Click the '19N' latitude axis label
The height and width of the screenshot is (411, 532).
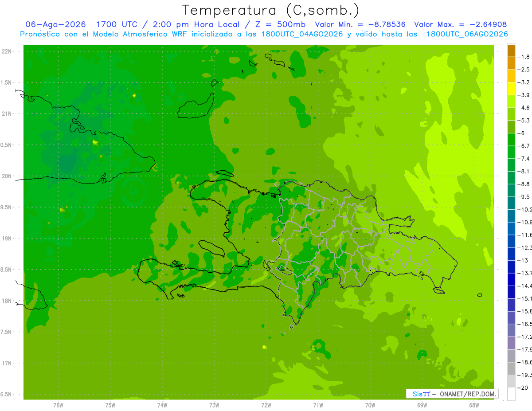[x=6, y=239]
